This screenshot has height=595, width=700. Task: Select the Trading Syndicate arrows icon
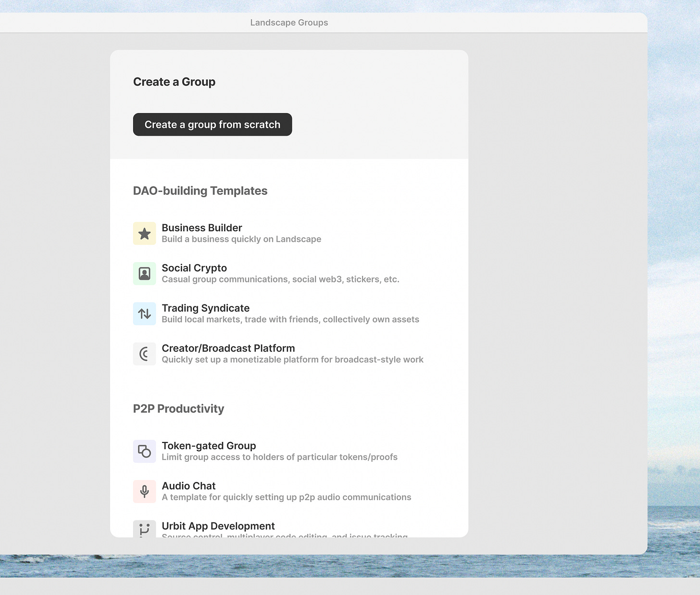pyautogui.click(x=144, y=314)
